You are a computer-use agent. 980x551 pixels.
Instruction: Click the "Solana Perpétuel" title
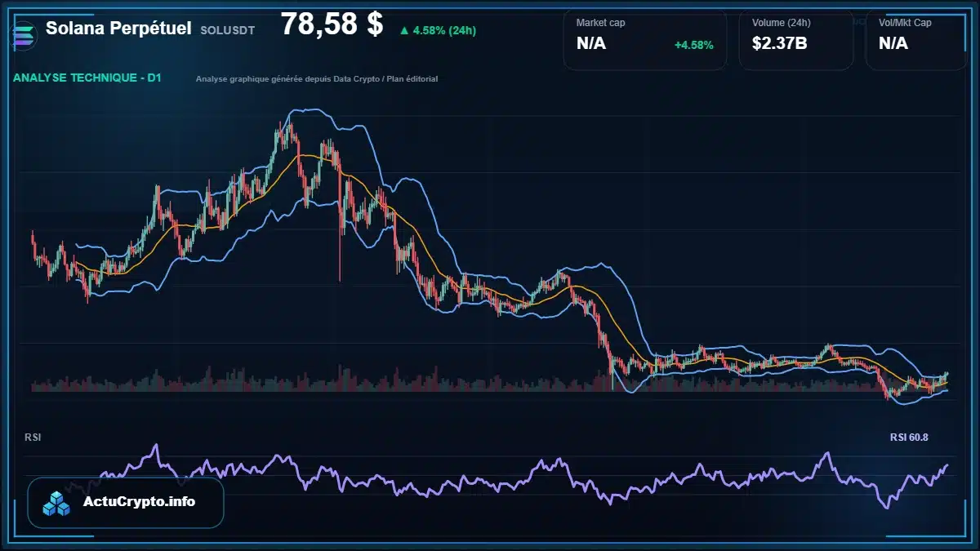[118, 28]
